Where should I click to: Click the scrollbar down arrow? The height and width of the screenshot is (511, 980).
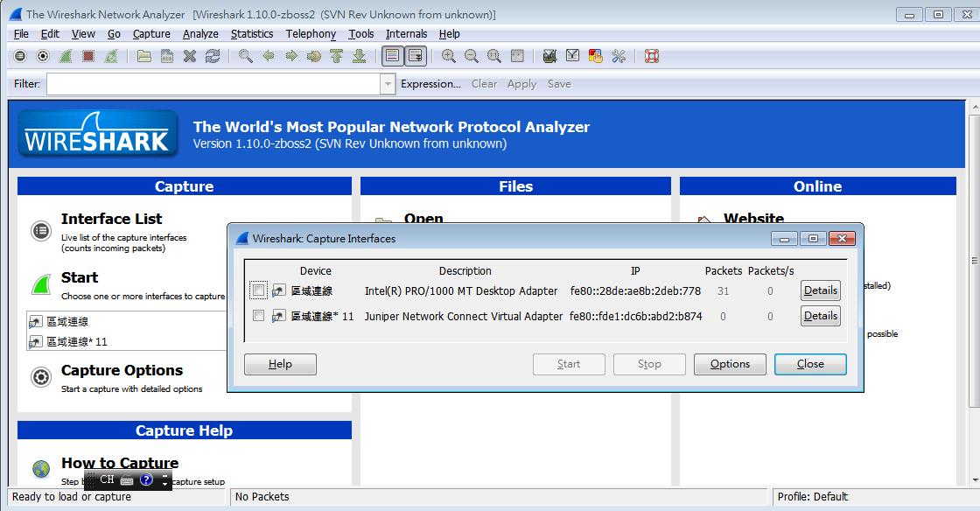(x=975, y=479)
